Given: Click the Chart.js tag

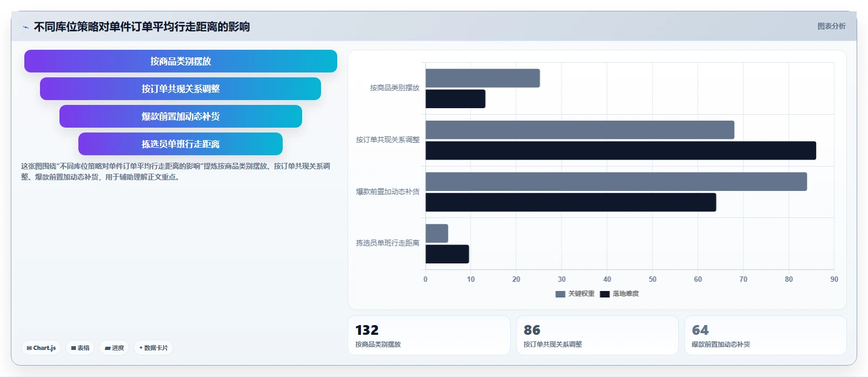Looking at the screenshot, I should pos(41,348).
